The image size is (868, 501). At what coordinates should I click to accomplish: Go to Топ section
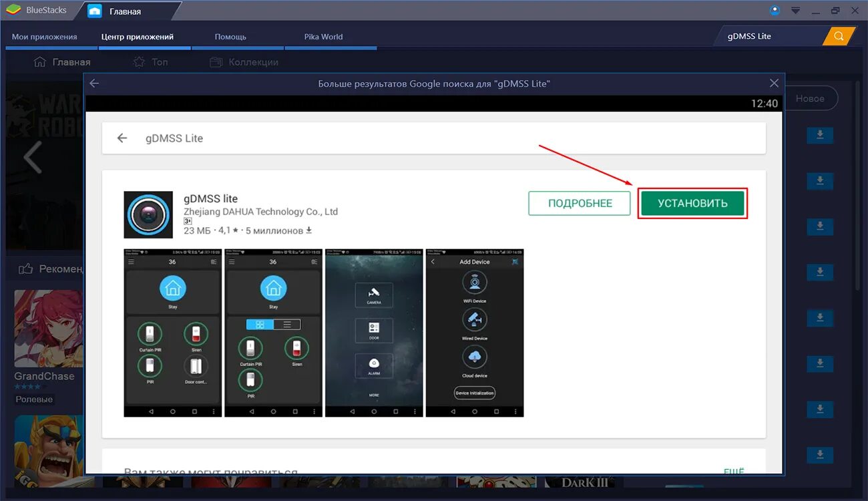point(151,62)
